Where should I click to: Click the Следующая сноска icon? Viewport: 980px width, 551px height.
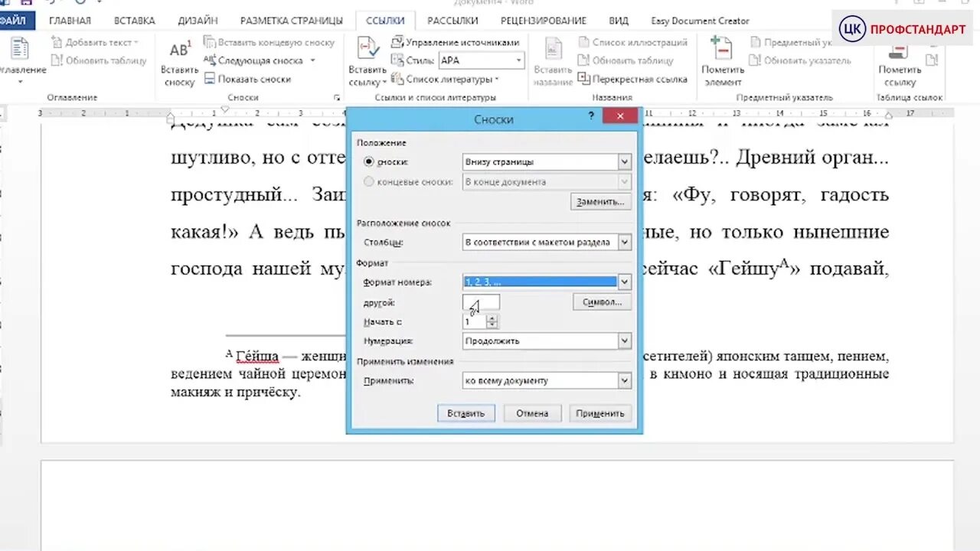(x=210, y=60)
